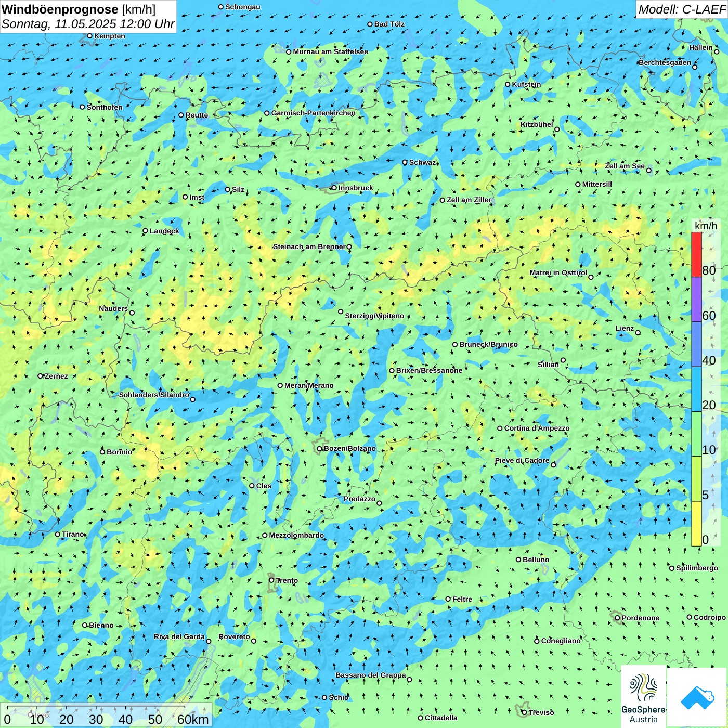Click the Reutte city label

click(197, 115)
